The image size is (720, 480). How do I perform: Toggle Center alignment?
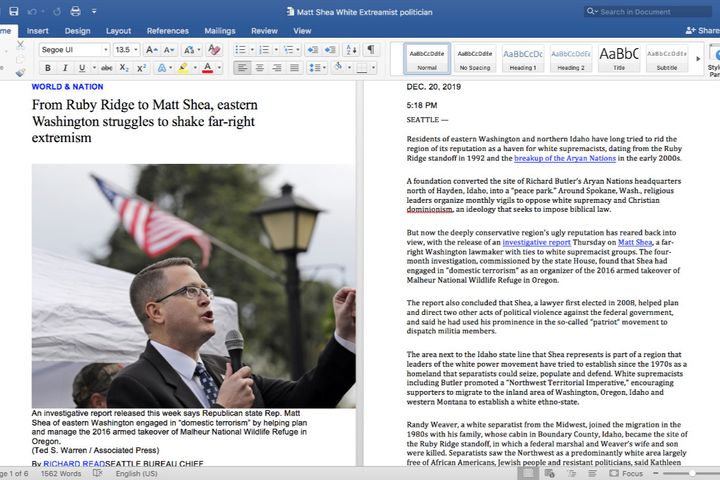click(260, 68)
